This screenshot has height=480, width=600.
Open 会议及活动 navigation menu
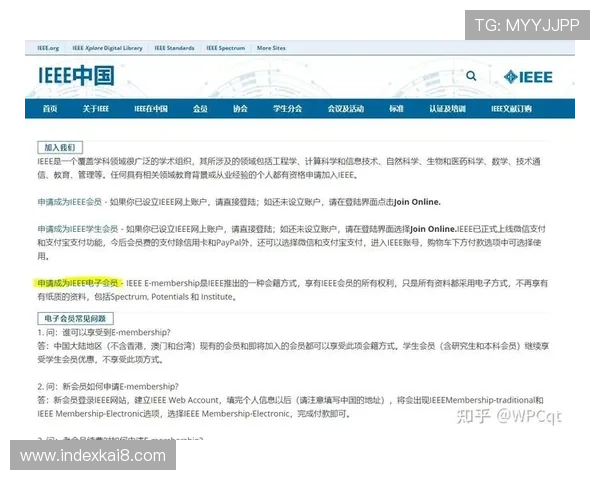pos(346,109)
